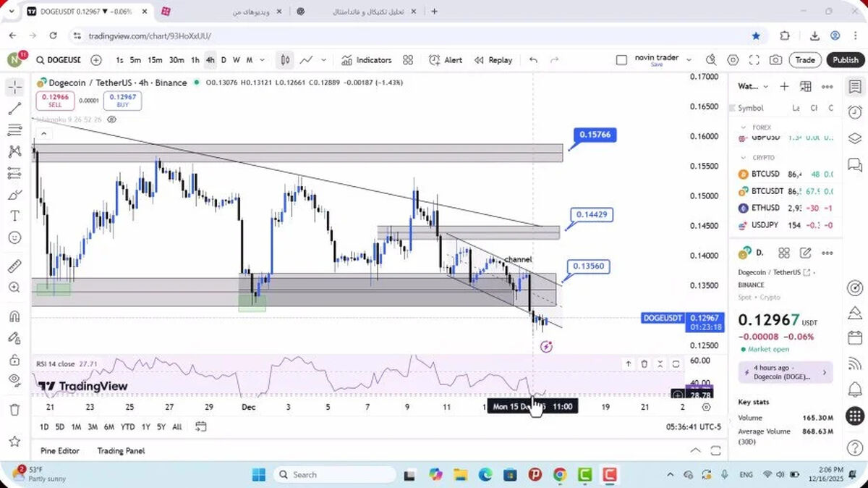Select the brush drawing tool
Screen dimensions: 868x488
[14, 195]
